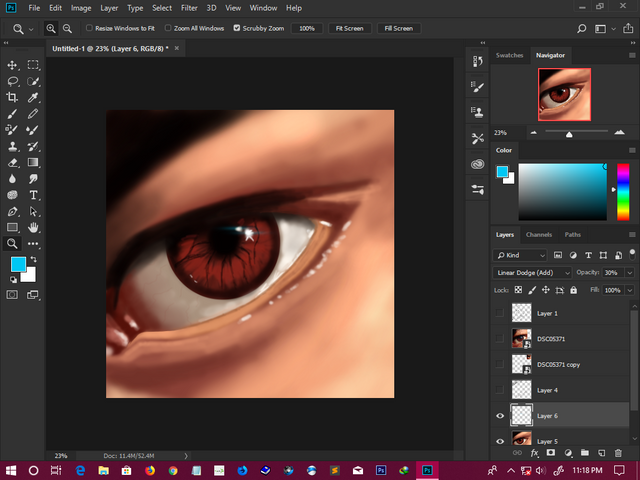Hide Layer 5 visibility eye
Viewport: 640px width, 480px height.
click(x=500, y=441)
